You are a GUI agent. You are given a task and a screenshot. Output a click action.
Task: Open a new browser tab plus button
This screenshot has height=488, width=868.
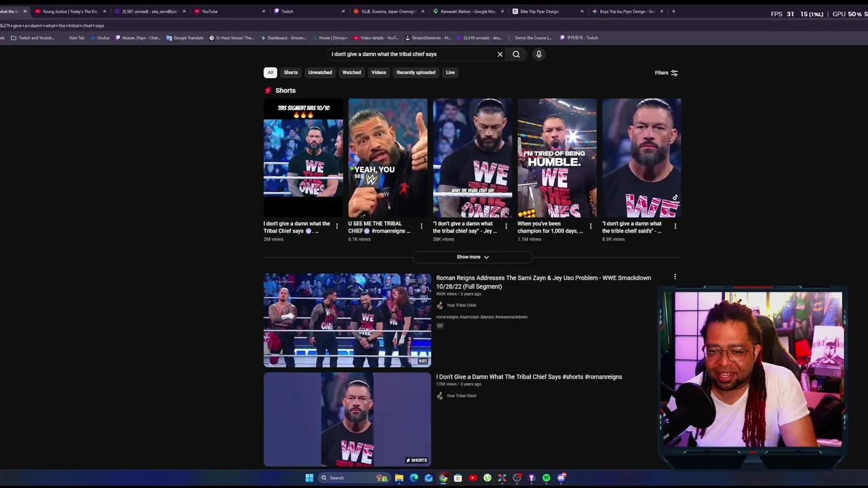coord(673,11)
